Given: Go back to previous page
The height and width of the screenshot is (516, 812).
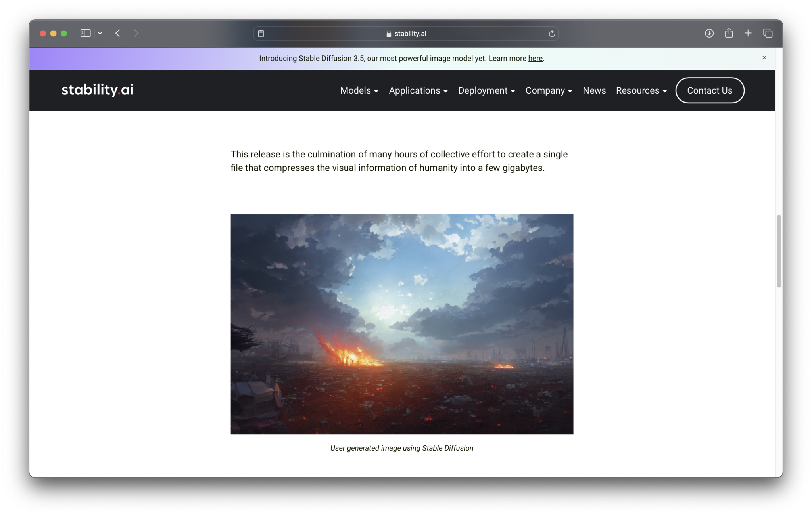Looking at the screenshot, I should click(117, 33).
